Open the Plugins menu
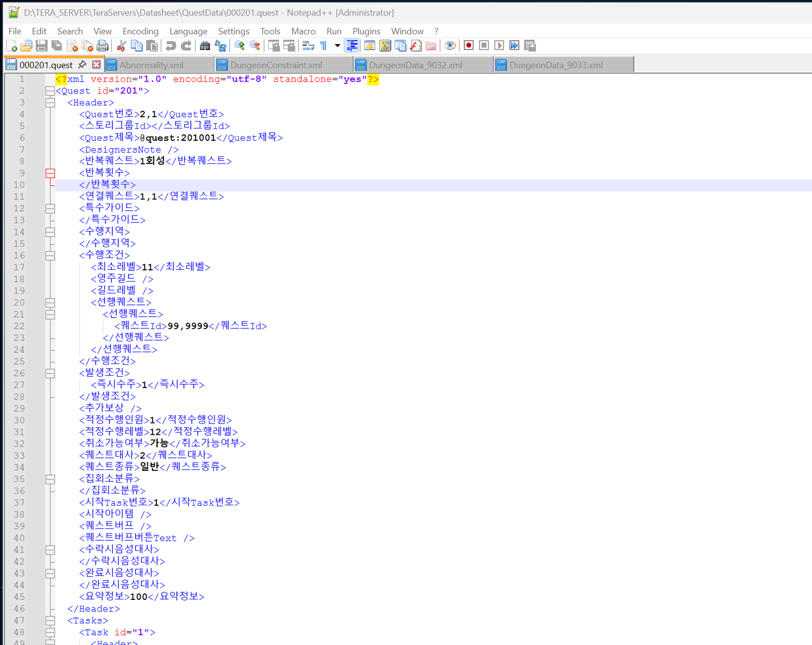 (366, 31)
